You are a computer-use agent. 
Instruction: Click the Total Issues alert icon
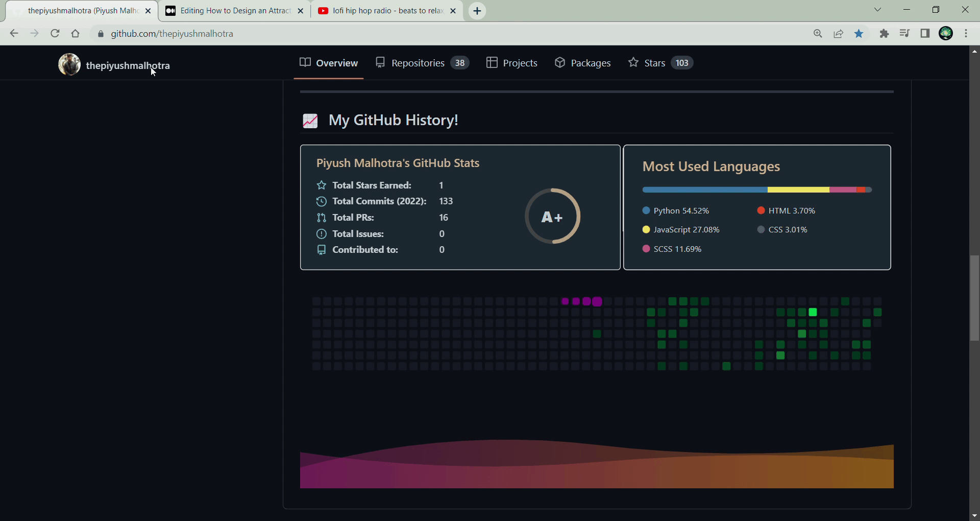tap(321, 234)
